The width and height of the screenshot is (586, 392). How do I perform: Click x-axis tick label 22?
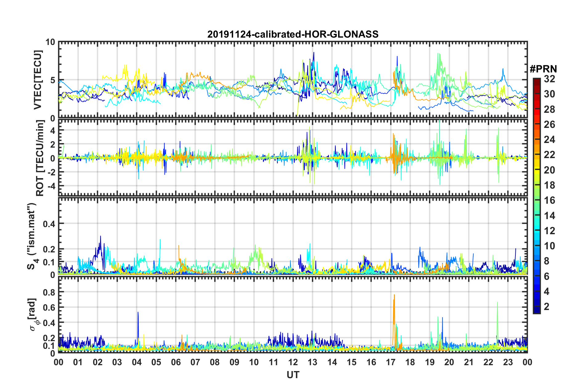[x=488, y=362]
